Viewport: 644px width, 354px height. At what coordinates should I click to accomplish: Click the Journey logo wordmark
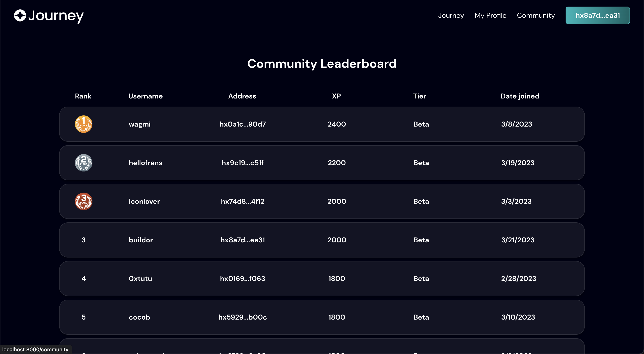[x=56, y=16]
